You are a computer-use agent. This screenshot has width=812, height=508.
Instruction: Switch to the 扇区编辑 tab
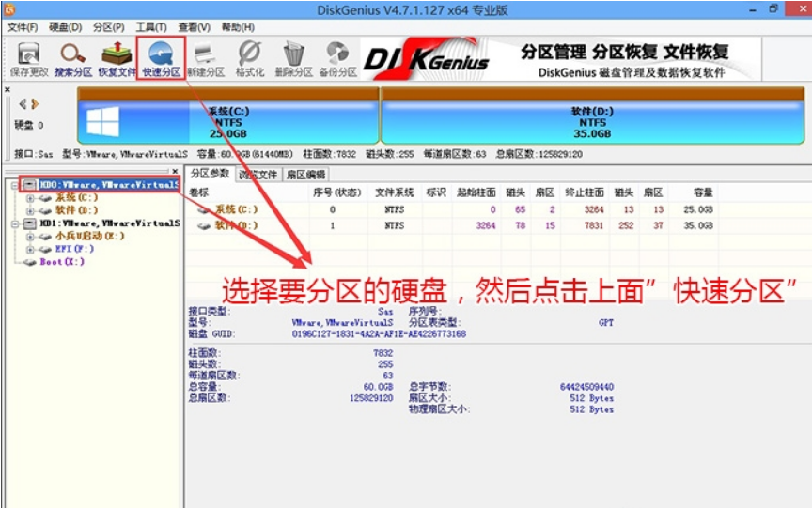click(305, 175)
